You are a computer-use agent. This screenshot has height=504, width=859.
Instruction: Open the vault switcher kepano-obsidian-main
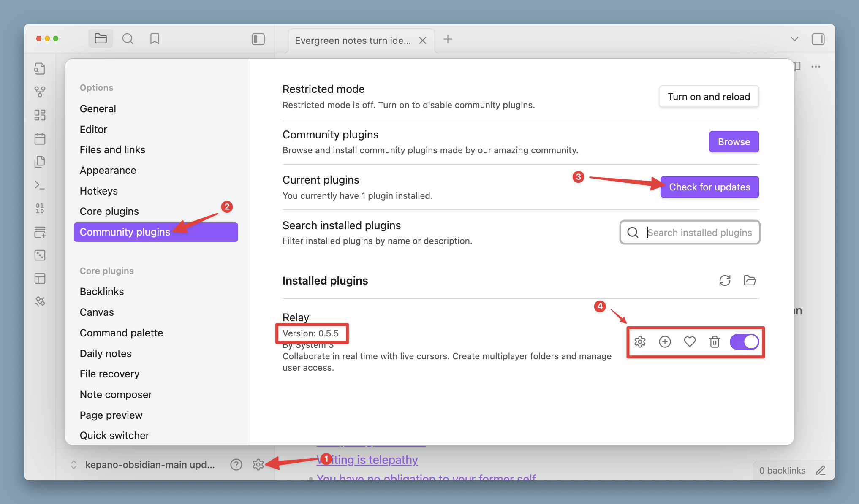pyautogui.click(x=144, y=465)
